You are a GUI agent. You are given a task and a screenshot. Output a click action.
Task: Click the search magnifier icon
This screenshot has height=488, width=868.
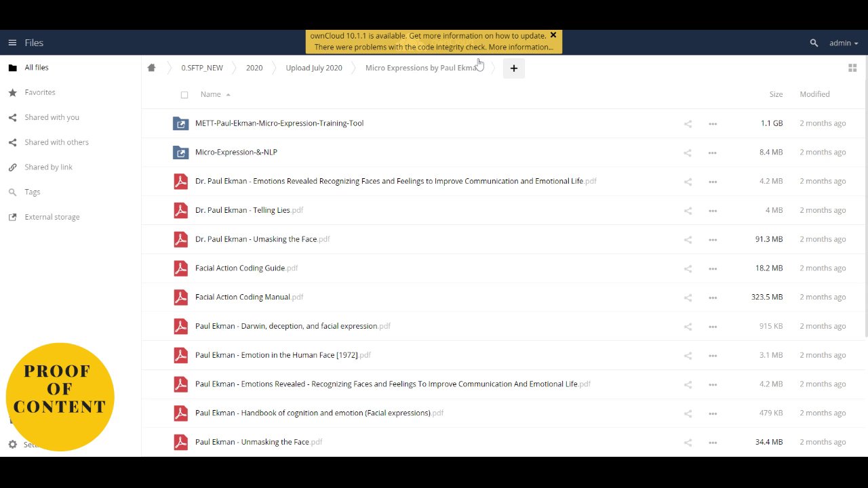tap(814, 43)
